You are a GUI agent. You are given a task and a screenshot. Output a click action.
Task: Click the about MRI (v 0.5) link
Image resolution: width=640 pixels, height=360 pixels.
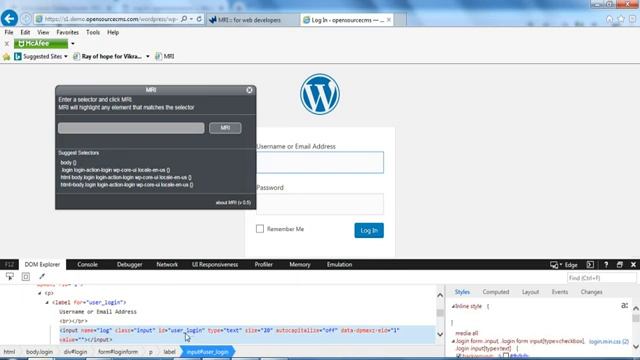pyautogui.click(x=233, y=203)
